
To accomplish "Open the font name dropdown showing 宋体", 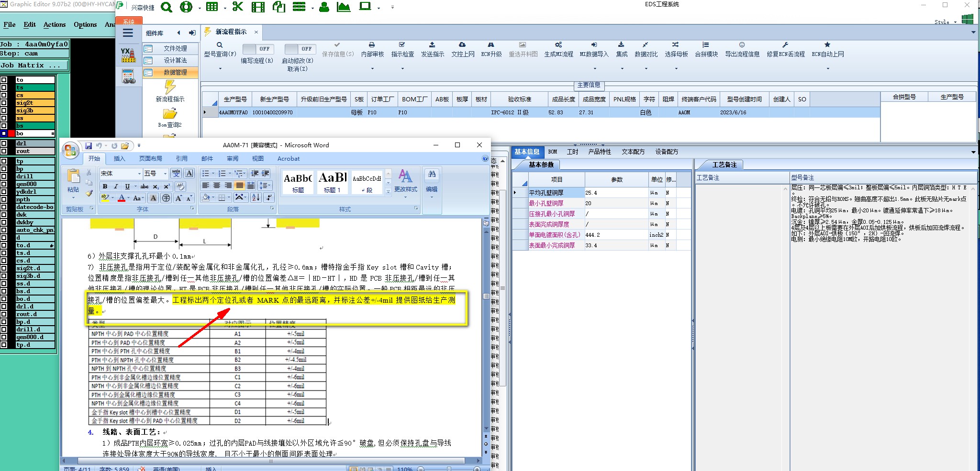I will tap(139, 174).
